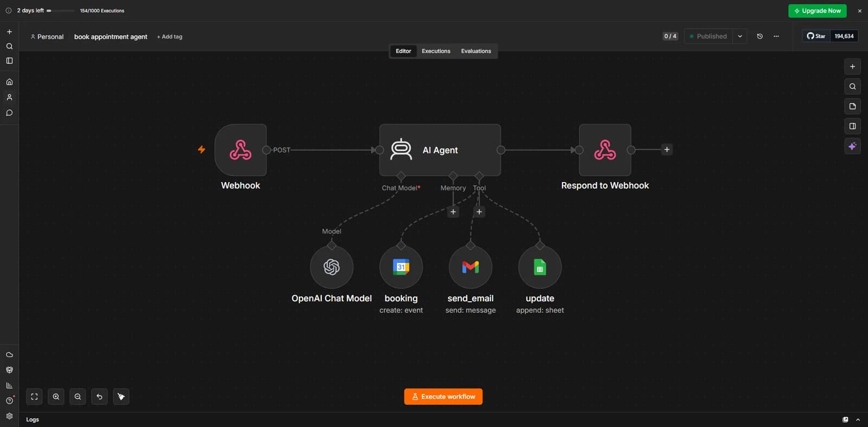868x427 pixels.
Task: Open Help icon in sidebar
Action: coord(9,400)
